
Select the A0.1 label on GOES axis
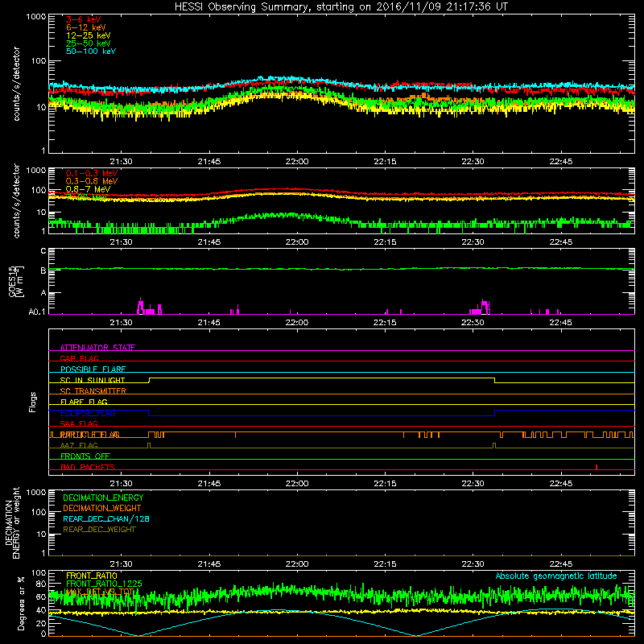[37, 312]
